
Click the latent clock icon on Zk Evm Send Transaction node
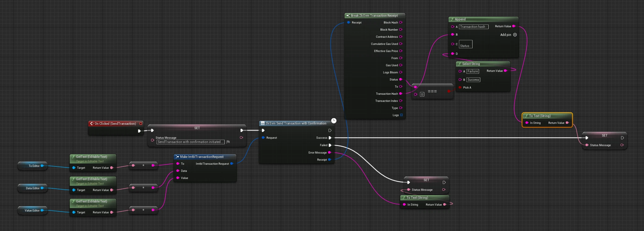[334, 120]
